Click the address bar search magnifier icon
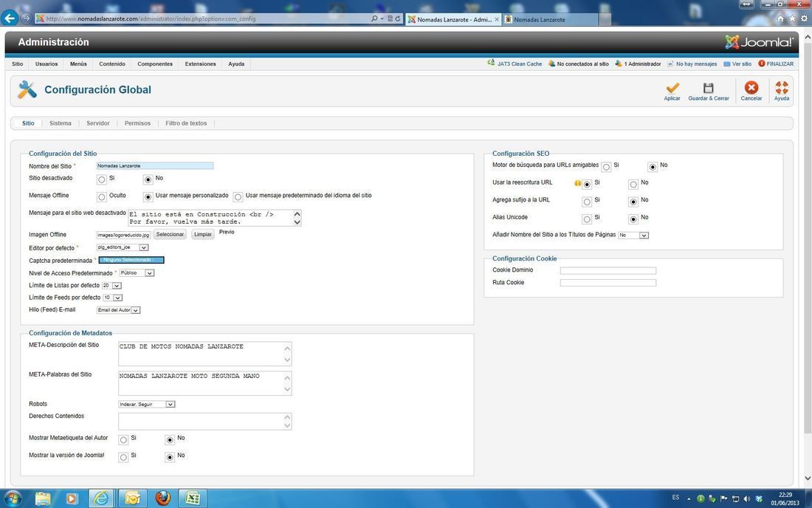Image resolution: width=812 pixels, height=508 pixels. [374, 18]
